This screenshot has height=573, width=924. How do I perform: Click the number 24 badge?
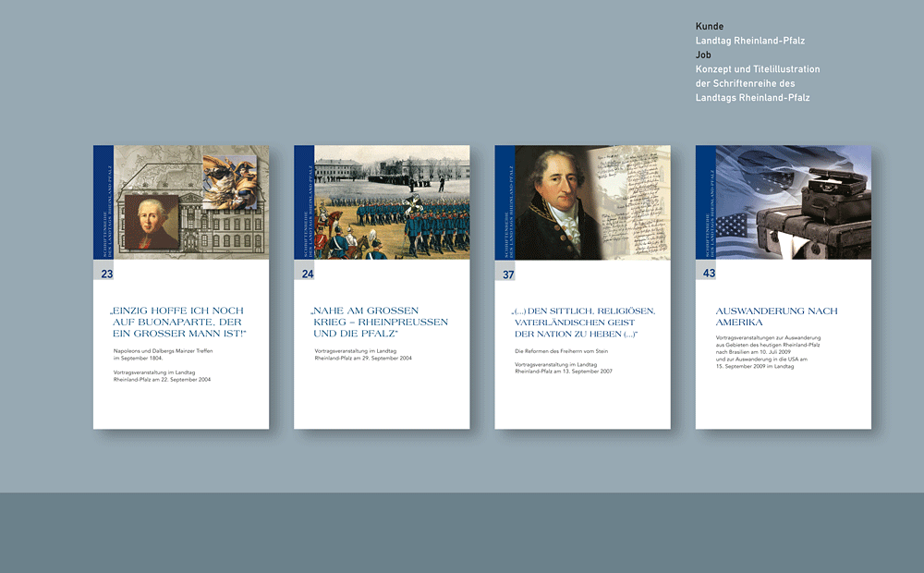[x=308, y=274]
